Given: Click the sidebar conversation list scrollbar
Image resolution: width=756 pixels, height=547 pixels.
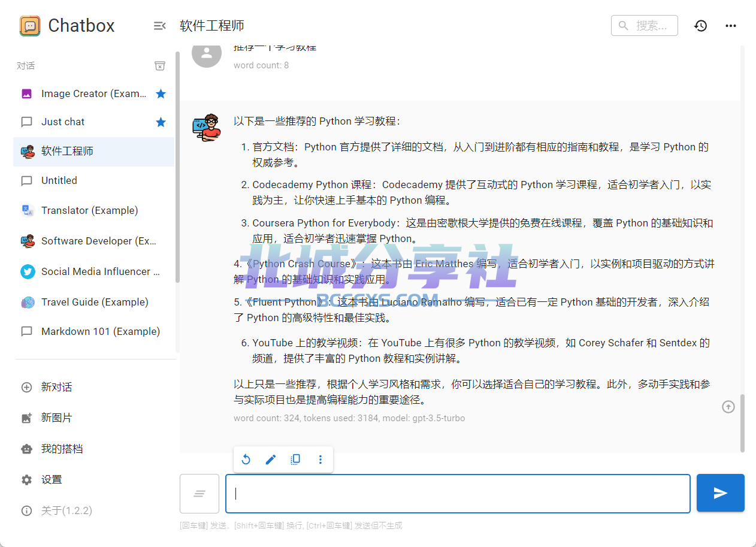Looking at the screenshot, I should point(177,167).
